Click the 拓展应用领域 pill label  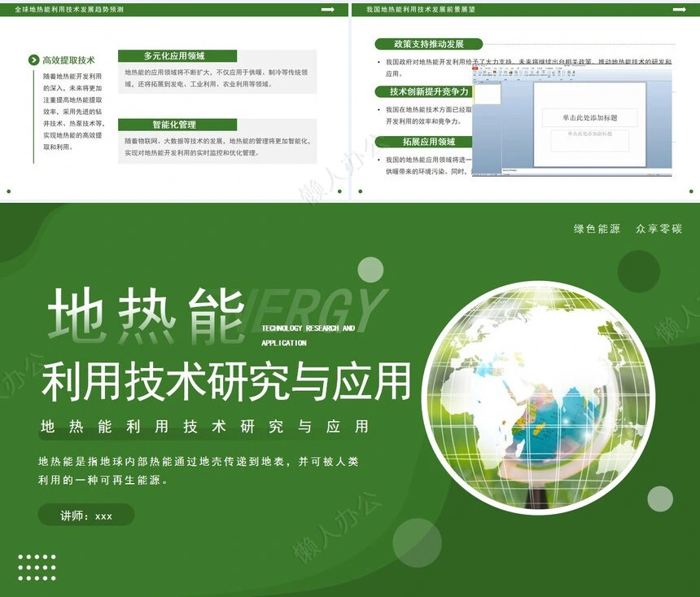click(423, 142)
